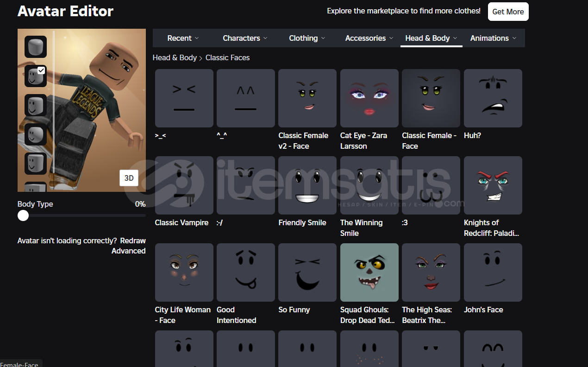
Task: Click the Classic Faces breadcrumb
Action: coord(227,57)
